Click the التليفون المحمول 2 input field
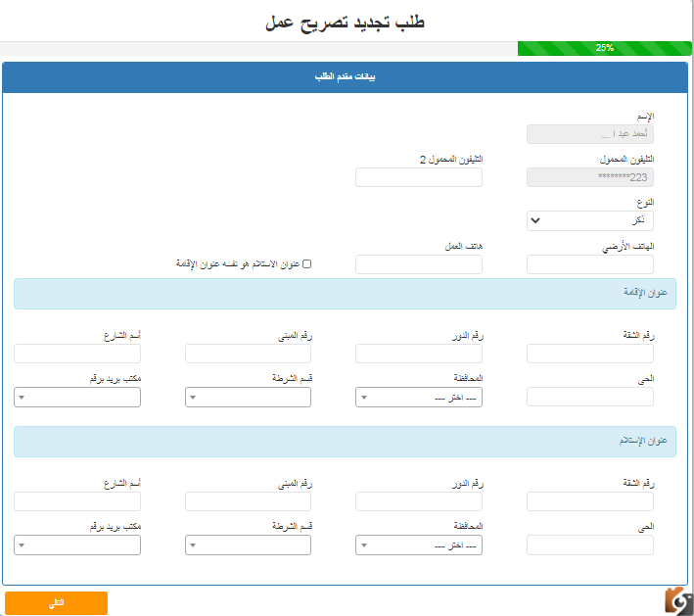The width and height of the screenshot is (694, 616). (x=419, y=177)
